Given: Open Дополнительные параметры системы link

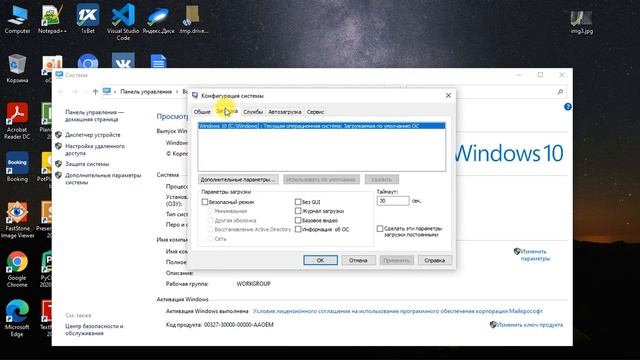Looking at the screenshot, I should tap(103, 179).
